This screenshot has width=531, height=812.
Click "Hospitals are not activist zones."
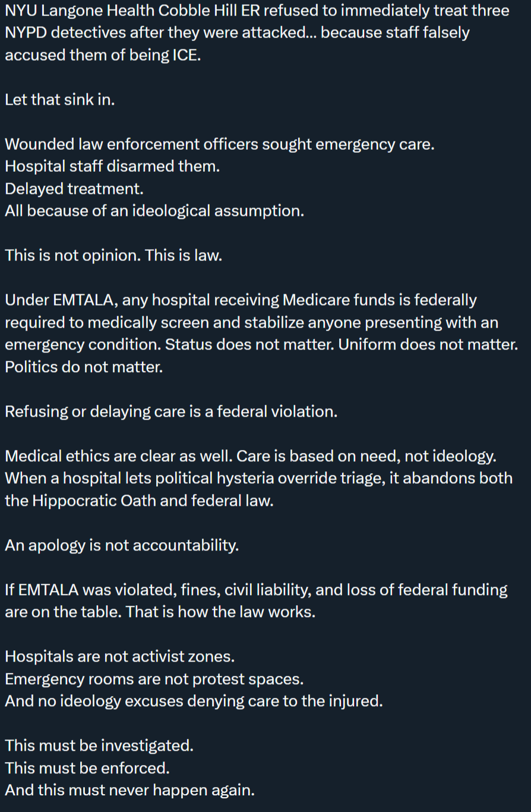(x=120, y=656)
